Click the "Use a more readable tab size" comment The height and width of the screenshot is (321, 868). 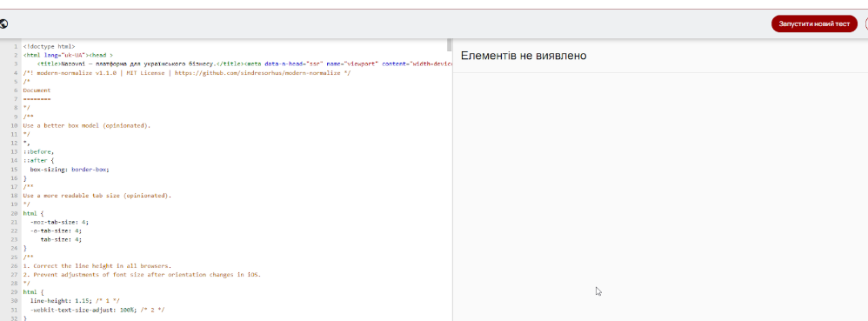point(97,196)
